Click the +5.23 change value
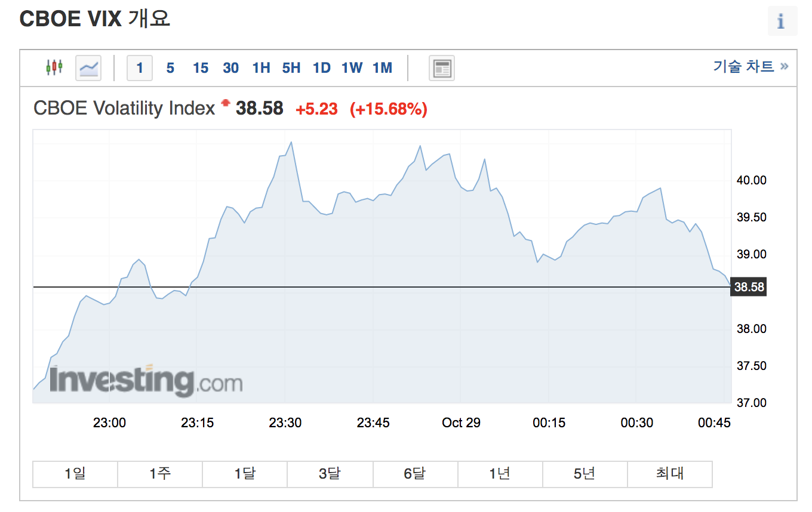This screenshot has height=512, width=812. click(x=316, y=109)
